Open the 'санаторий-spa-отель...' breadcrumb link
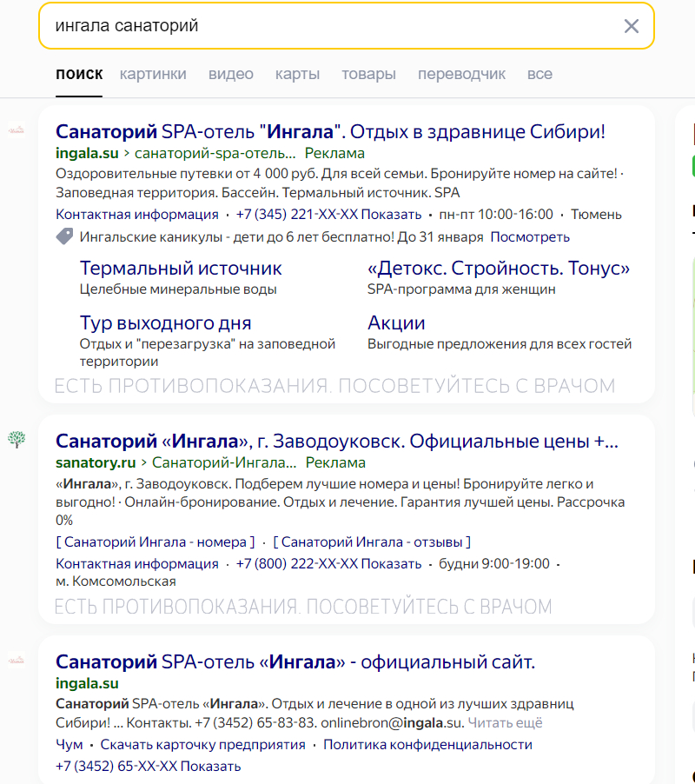This screenshot has width=695, height=784. coord(215,153)
